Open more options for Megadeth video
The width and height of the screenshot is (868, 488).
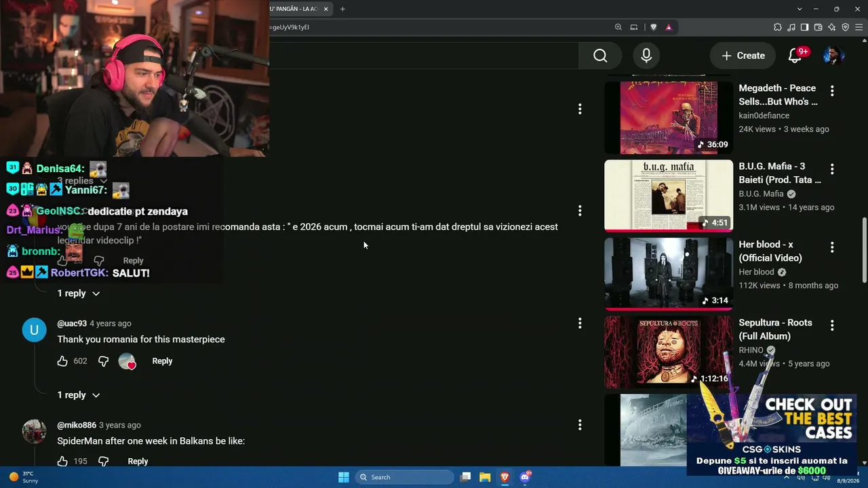(x=832, y=91)
